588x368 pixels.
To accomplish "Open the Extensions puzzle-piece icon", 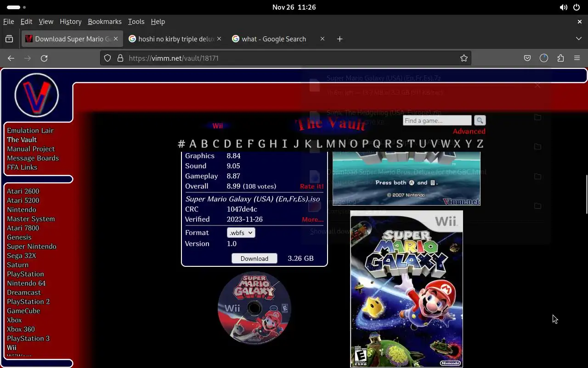I will point(560,58).
